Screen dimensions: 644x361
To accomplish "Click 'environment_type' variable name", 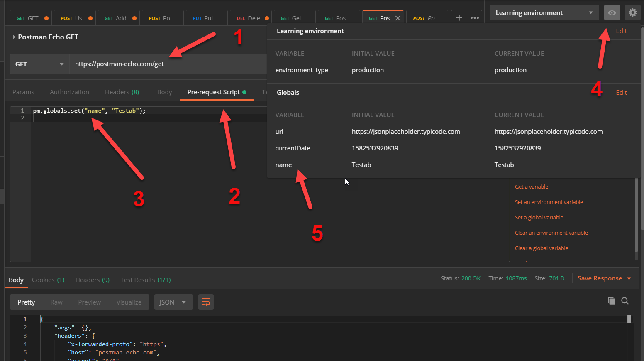I will [x=302, y=70].
